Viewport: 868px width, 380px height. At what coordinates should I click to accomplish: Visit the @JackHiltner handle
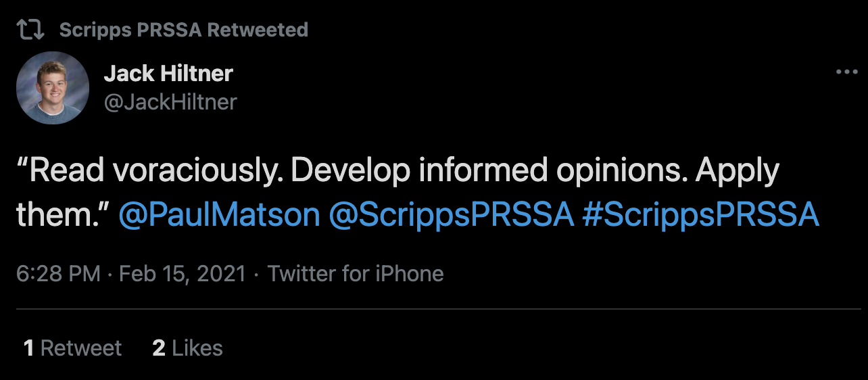coord(170,101)
